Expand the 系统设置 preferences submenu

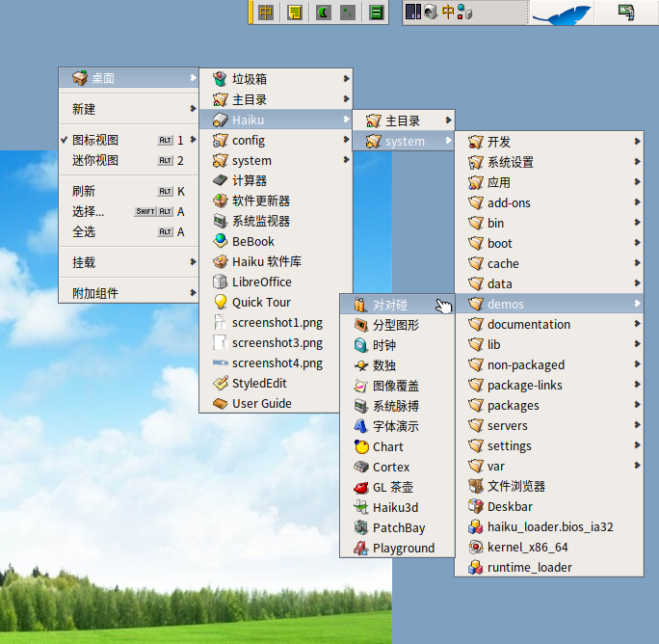tap(549, 162)
